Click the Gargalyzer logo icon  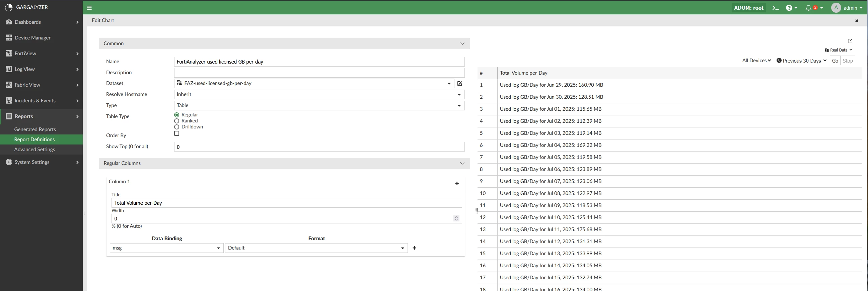[x=9, y=7]
